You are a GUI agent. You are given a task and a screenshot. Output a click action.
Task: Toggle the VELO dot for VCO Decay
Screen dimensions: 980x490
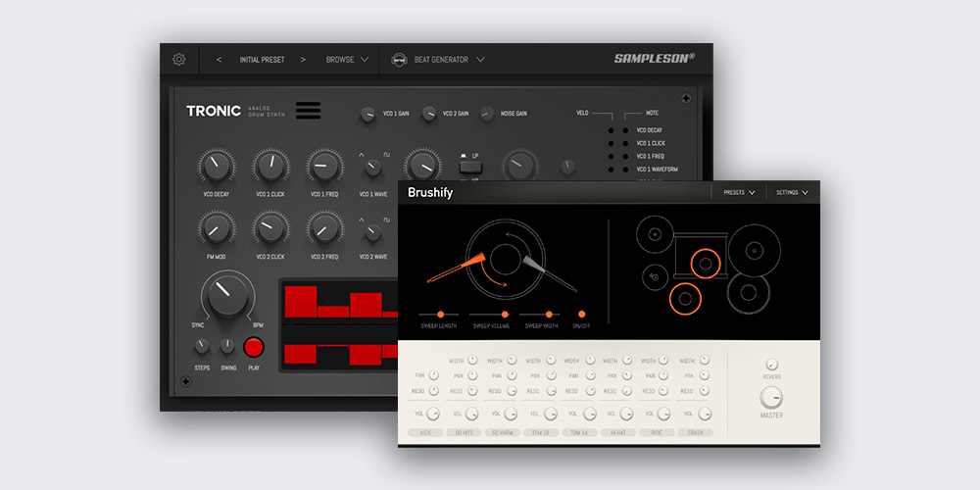(x=611, y=130)
